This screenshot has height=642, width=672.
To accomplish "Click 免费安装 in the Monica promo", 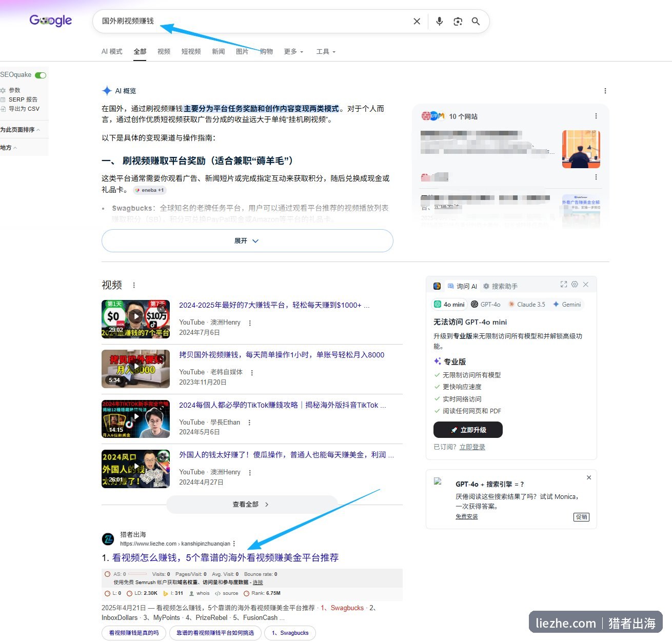I will tap(467, 517).
